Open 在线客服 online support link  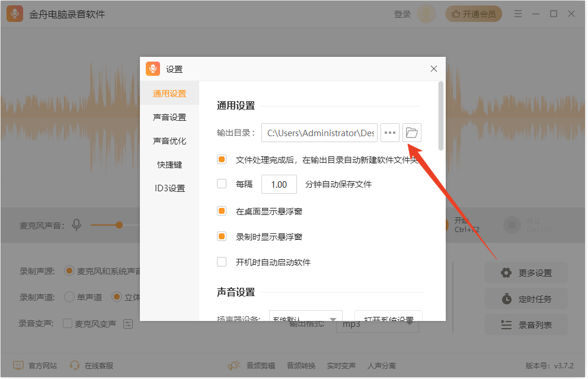91,365
